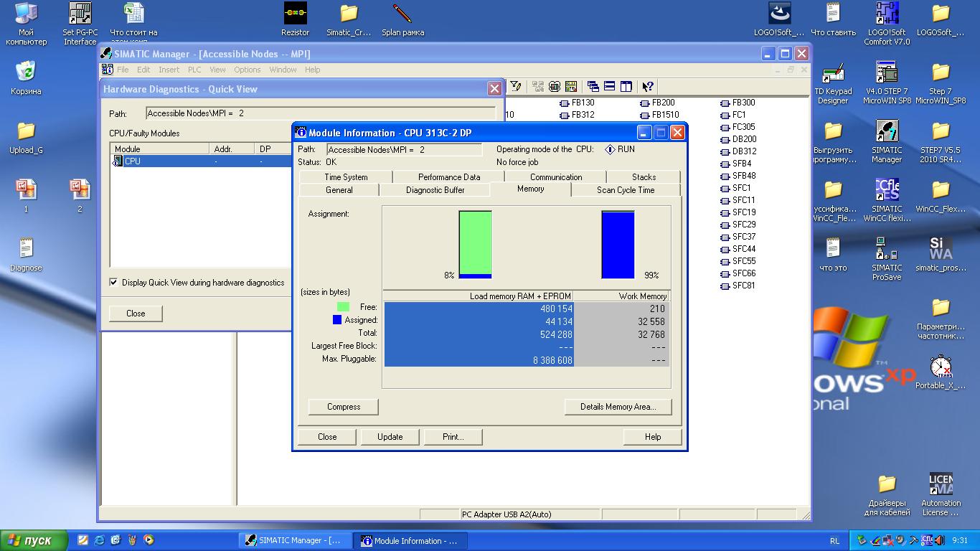Open the V4.0 STEP 7 MicroWIN desktop icon

point(887,83)
